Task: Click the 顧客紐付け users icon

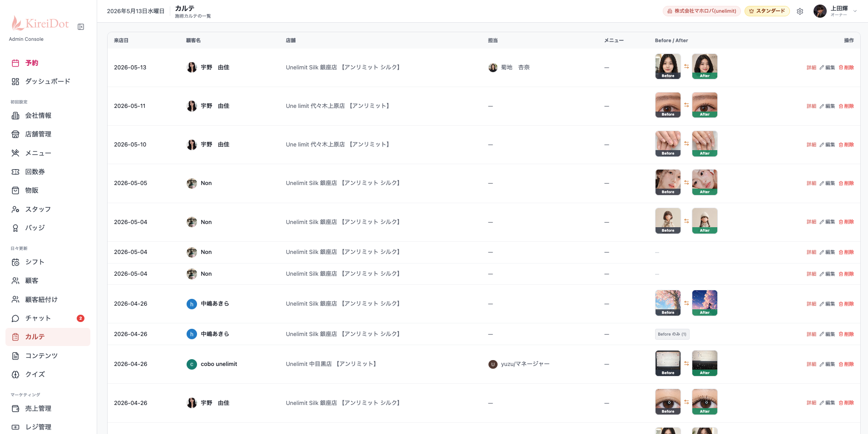Action: pos(15,300)
